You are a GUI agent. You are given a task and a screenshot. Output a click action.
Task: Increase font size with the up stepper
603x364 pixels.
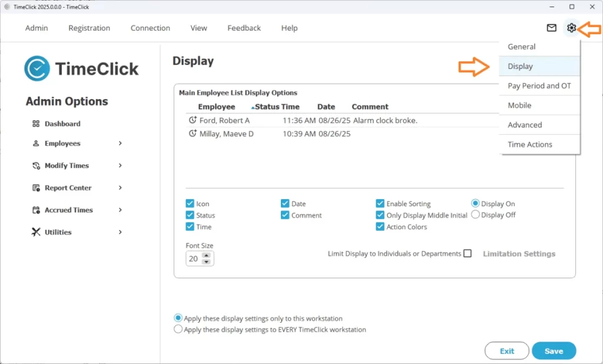tap(206, 256)
